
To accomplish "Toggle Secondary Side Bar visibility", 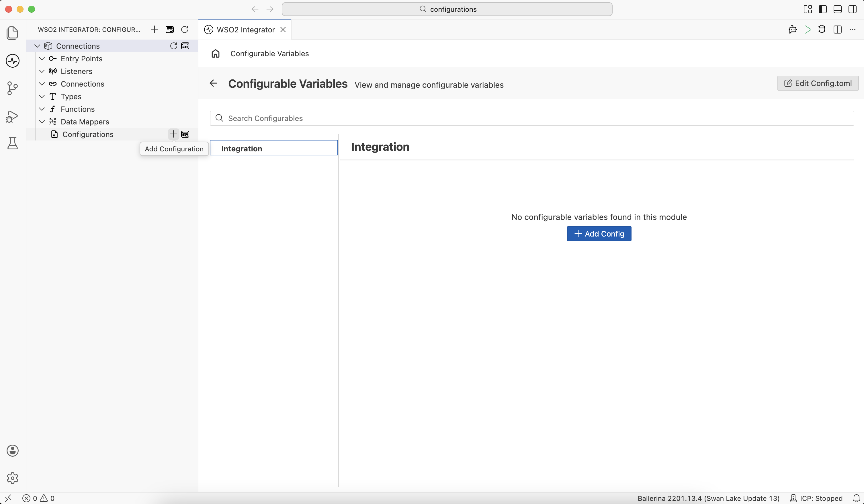I will click(853, 9).
